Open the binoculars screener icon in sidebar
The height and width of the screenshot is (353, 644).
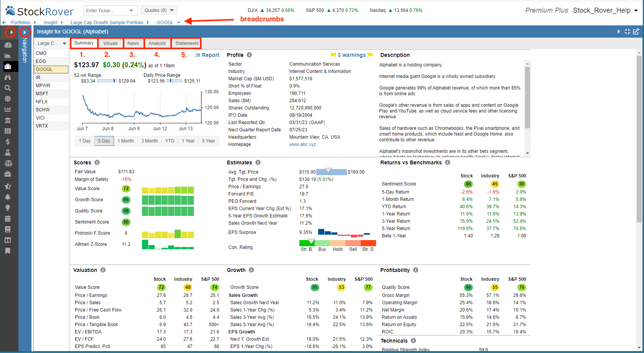[8, 77]
